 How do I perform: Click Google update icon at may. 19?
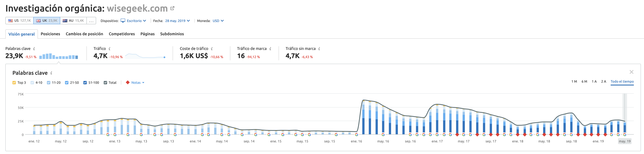(x=625, y=135)
